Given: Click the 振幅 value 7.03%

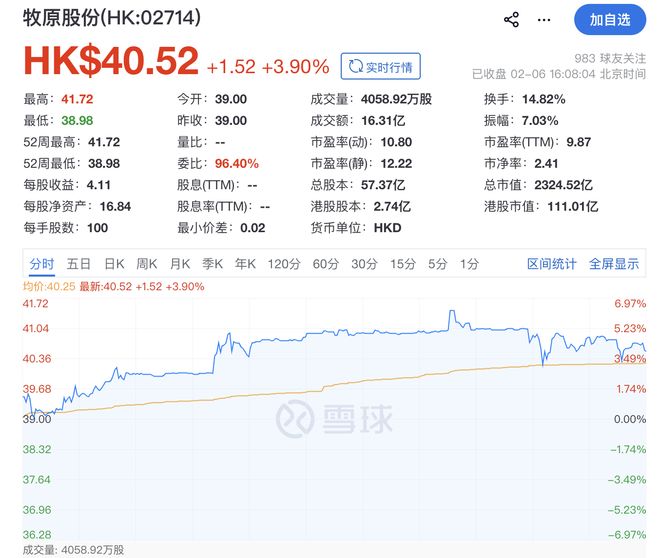Looking at the screenshot, I should pyautogui.click(x=540, y=121).
